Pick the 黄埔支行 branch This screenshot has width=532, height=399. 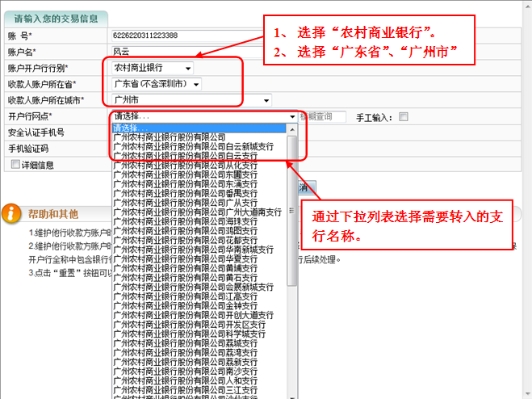[x=199, y=268]
